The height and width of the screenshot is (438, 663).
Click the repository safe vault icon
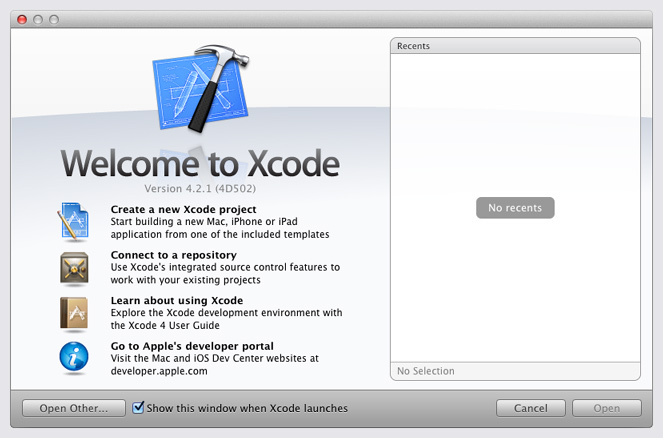click(74, 268)
